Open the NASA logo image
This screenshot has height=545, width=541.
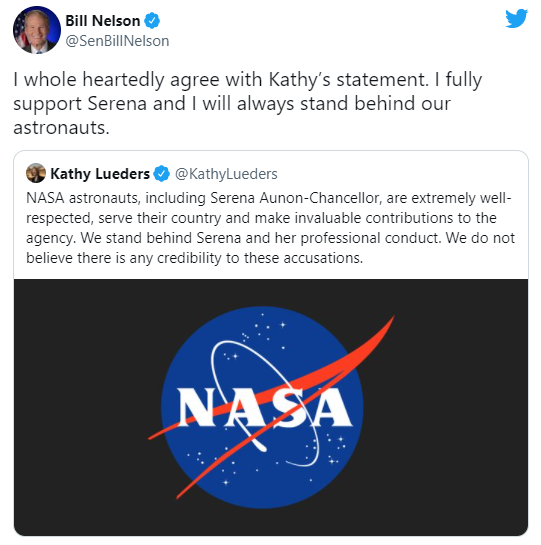[271, 407]
